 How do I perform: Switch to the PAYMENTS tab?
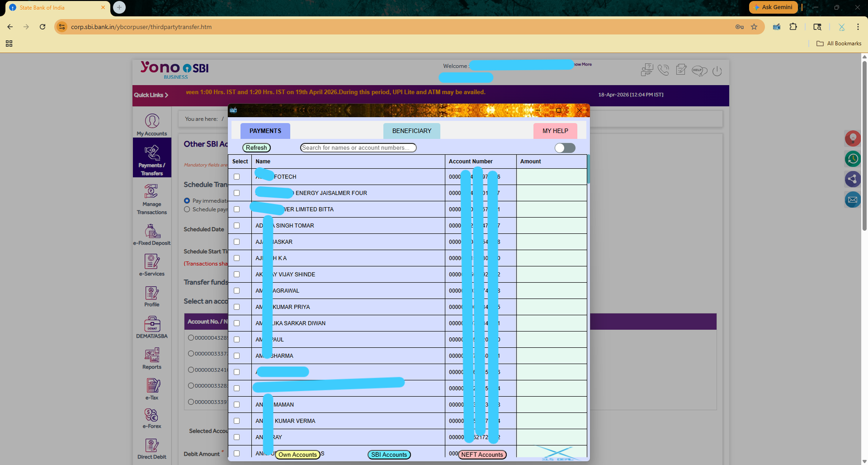(265, 131)
